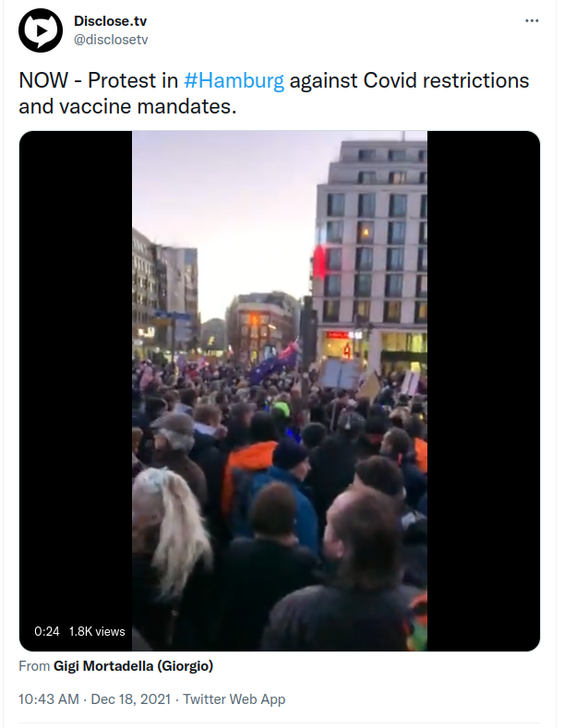Open the Disclose.tv profile avatar

pyautogui.click(x=41, y=30)
